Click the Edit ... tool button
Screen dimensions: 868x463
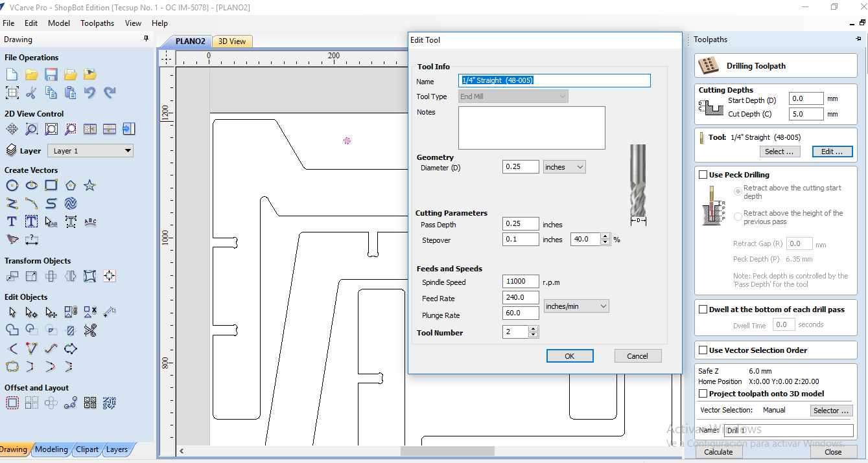pos(832,152)
